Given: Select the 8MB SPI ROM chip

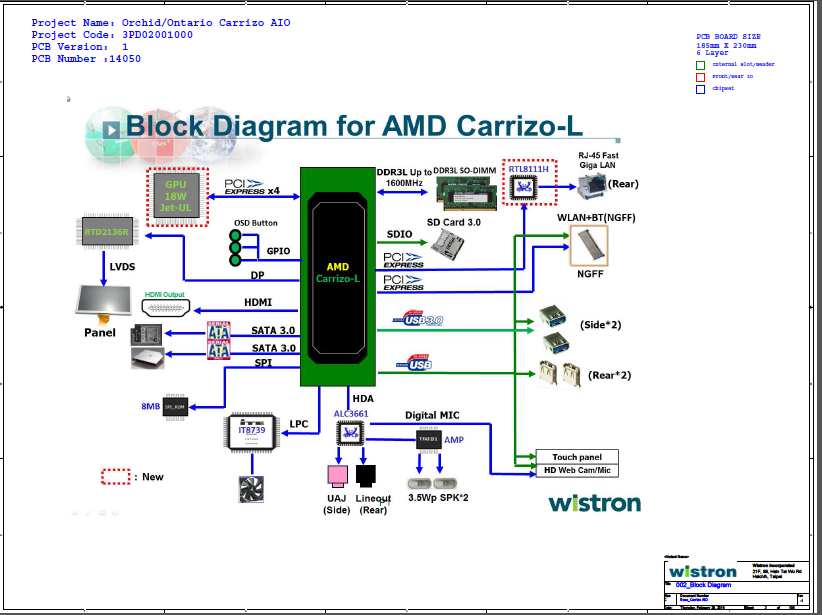Looking at the screenshot, I should click(x=175, y=406).
